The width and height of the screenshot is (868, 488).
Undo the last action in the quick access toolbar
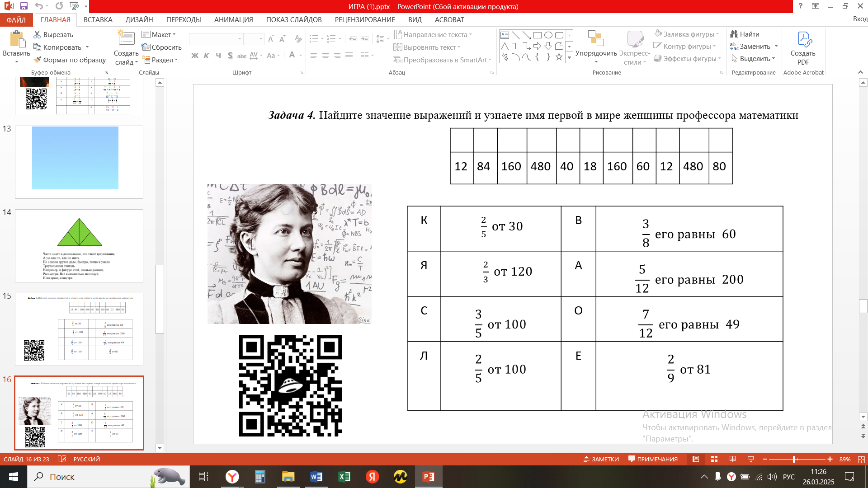39,6
